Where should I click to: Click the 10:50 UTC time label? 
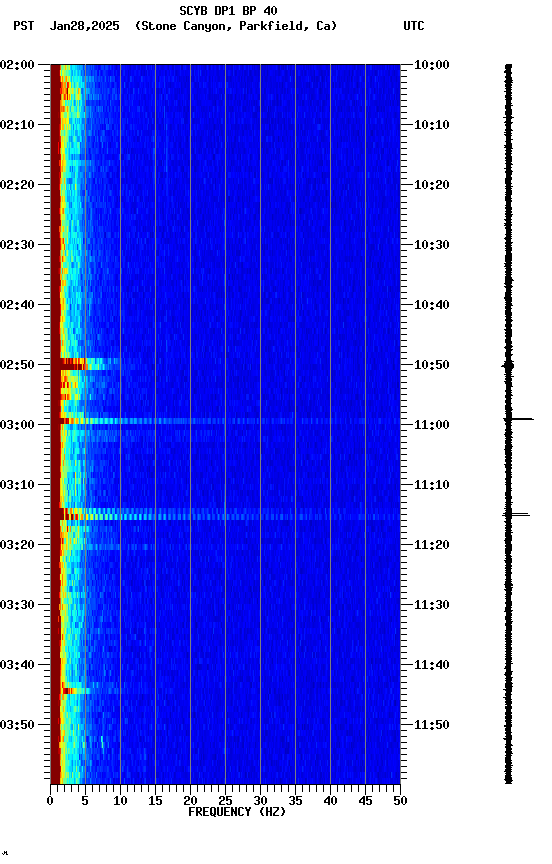(431, 365)
